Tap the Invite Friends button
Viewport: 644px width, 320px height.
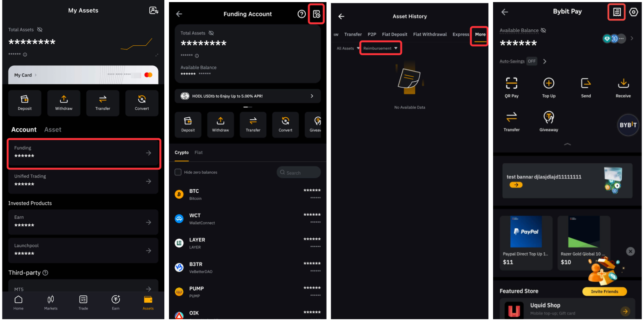(x=604, y=292)
